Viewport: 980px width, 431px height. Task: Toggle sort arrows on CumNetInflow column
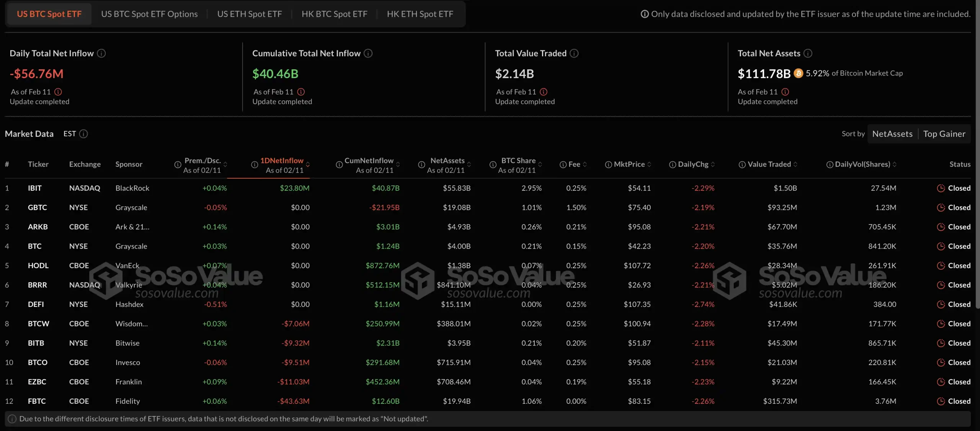pyautogui.click(x=398, y=164)
